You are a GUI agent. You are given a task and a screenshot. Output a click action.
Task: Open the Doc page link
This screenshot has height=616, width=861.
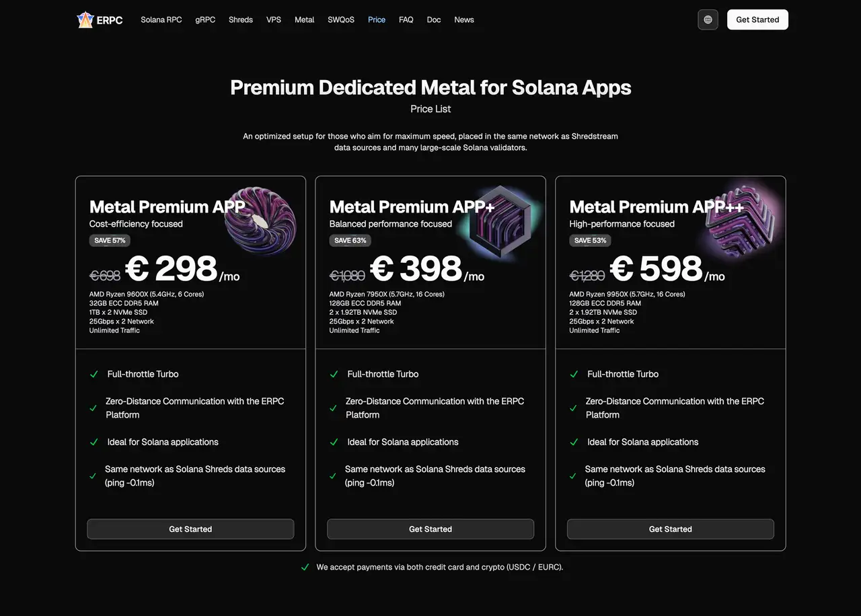point(433,20)
